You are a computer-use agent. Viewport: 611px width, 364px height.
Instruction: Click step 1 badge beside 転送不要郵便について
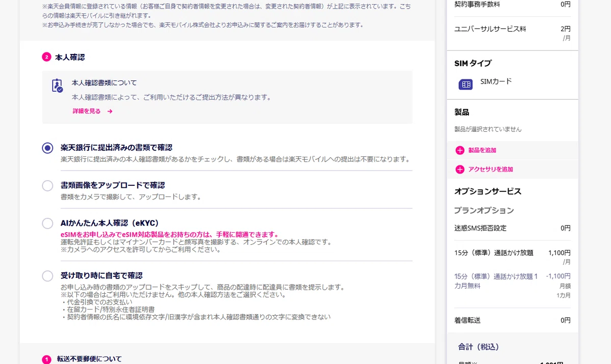46,359
